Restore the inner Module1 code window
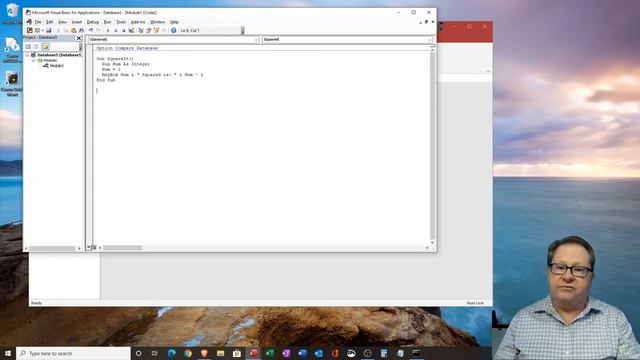 [x=427, y=22]
